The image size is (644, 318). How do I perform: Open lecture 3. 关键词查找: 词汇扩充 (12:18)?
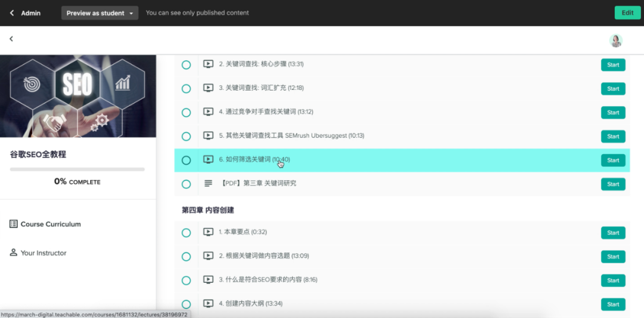pos(261,88)
